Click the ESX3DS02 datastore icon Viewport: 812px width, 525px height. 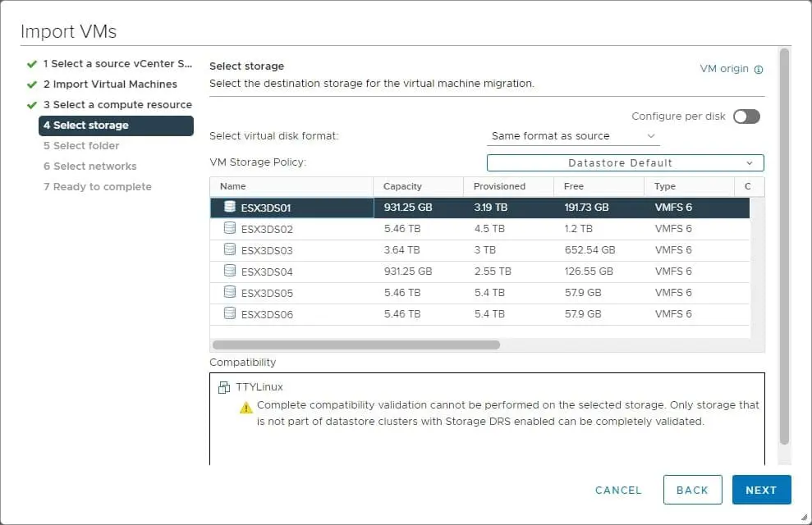click(x=229, y=228)
